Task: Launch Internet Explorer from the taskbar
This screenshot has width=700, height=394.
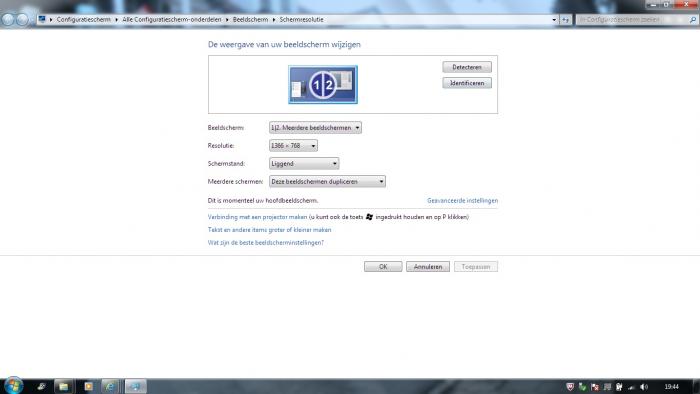Action: click(x=110, y=386)
